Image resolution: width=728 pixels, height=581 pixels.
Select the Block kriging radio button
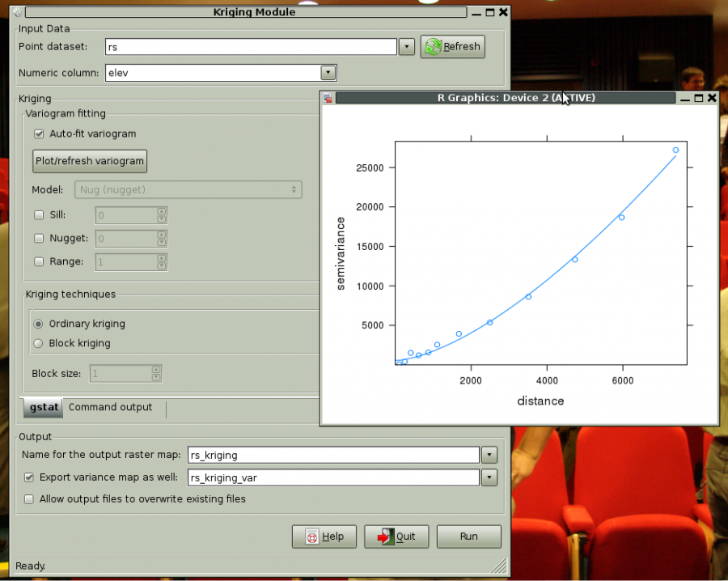click(x=39, y=343)
